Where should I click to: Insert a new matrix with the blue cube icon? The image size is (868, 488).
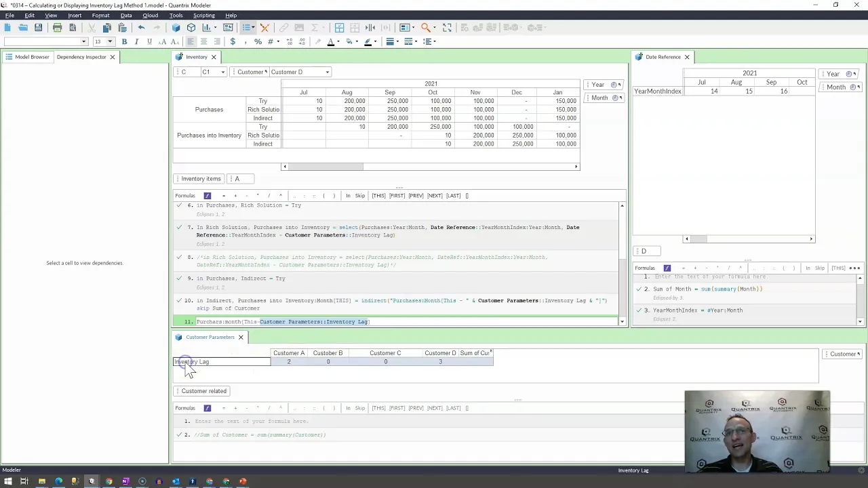(176, 28)
